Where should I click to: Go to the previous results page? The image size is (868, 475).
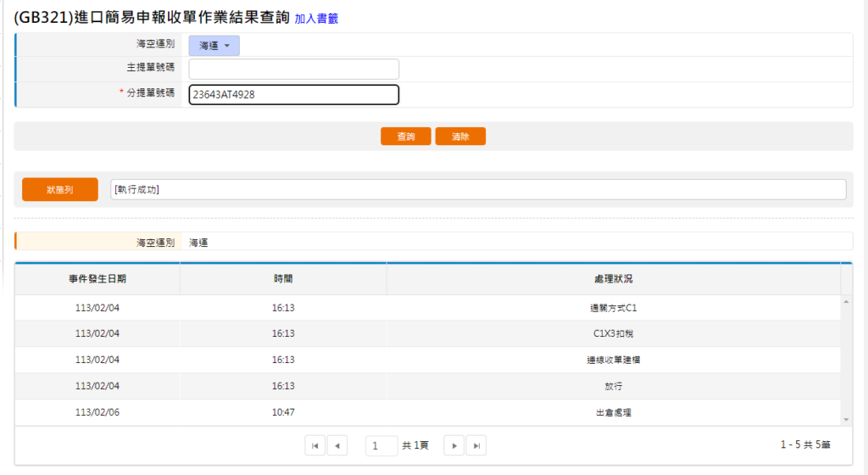pyautogui.click(x=337, y=445)
